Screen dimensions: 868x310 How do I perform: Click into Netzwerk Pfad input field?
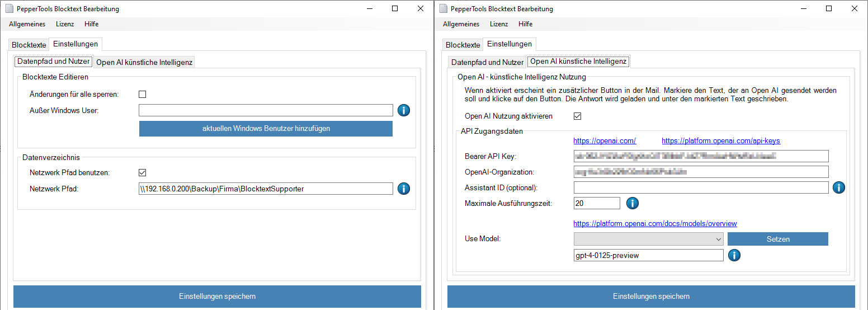click(x=266, y=189)
